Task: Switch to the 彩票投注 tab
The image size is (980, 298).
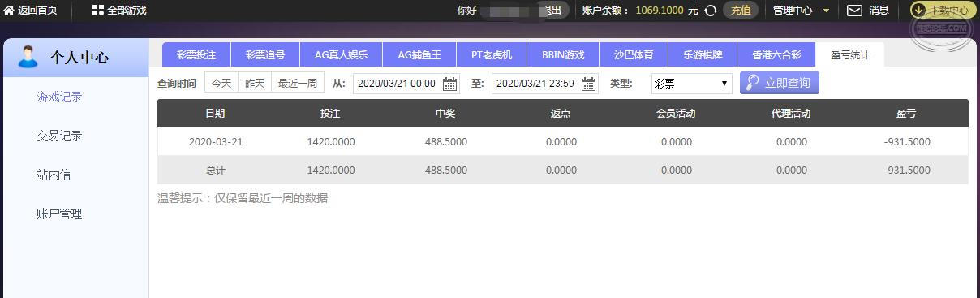Action: [x=196, y=55]
